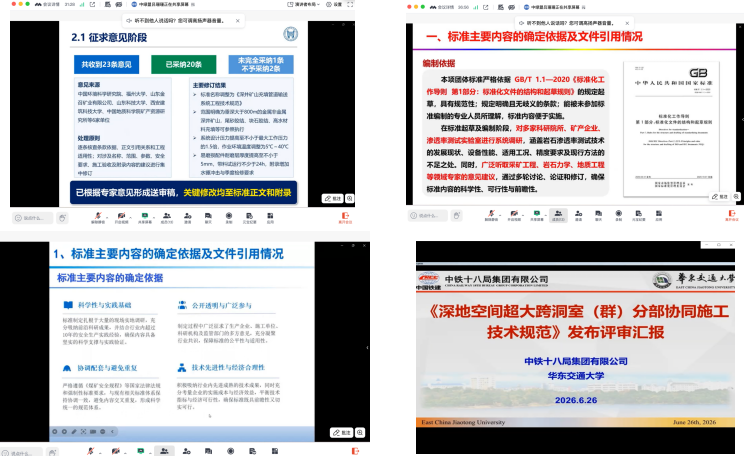The width and height of the screenshot is (745, 456).
Task: Click the network signal bars in the top-left window
Action: [x=82, y=4]
